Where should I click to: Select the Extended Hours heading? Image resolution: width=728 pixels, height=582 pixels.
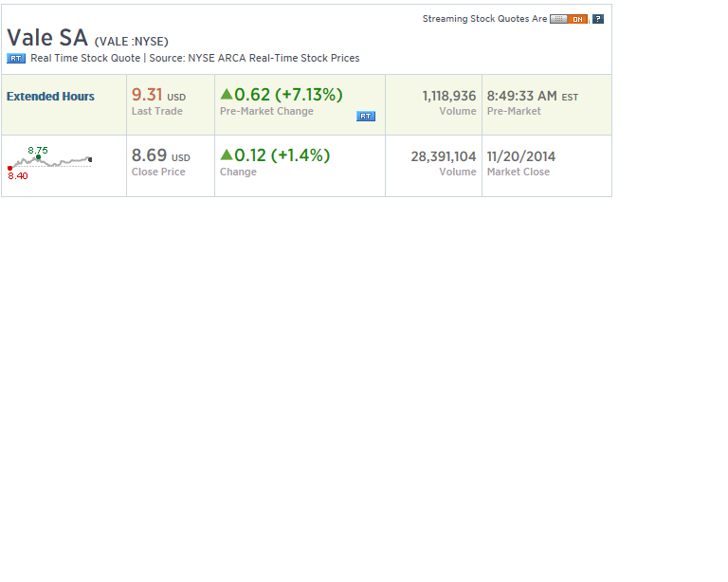click(x=50, y=97)
